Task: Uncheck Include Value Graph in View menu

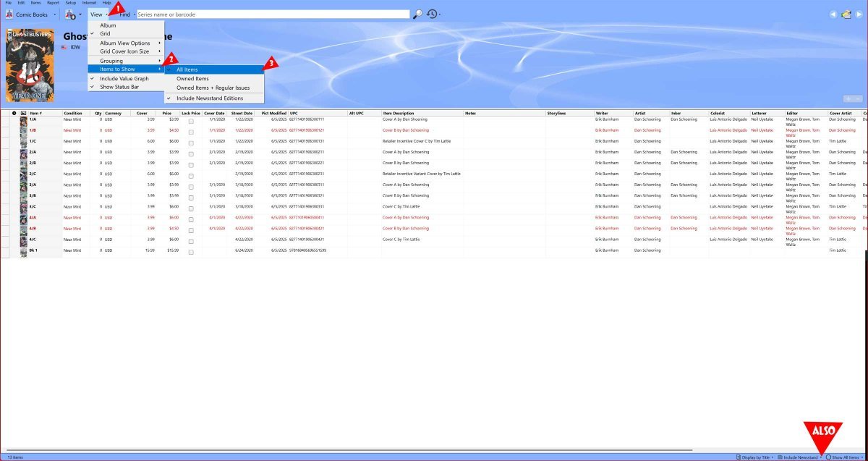Action: (124, 78)
